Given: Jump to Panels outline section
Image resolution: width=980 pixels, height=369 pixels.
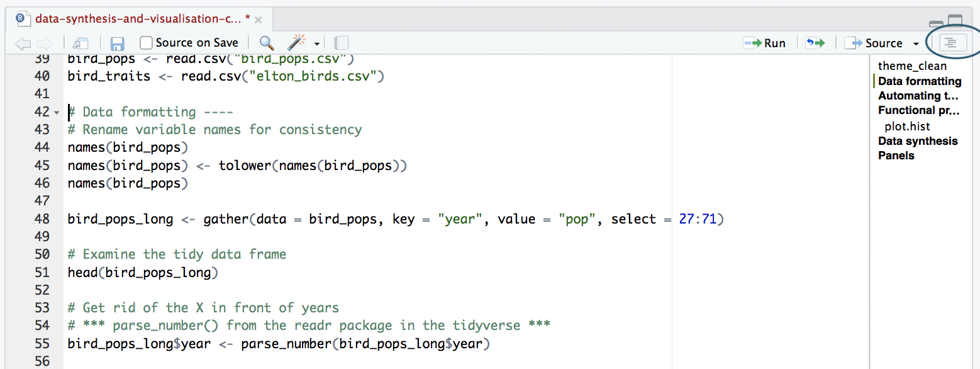Looking at the screenshot, I should [x=896, y=155].
